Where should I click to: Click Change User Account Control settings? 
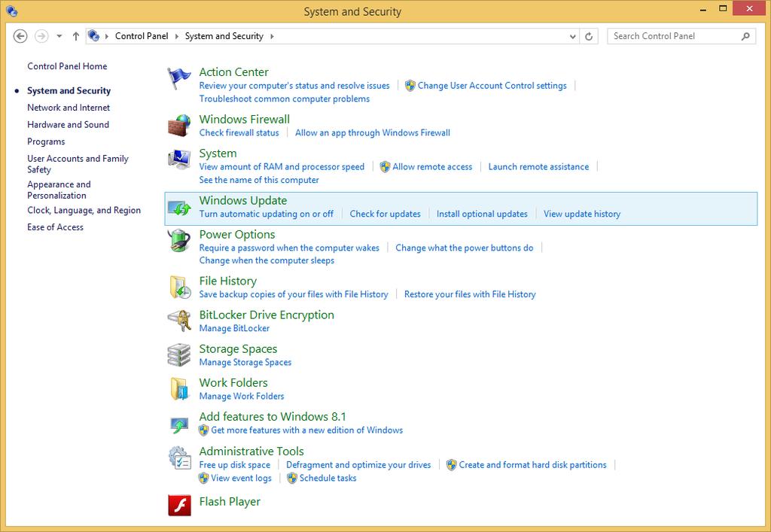492,86
